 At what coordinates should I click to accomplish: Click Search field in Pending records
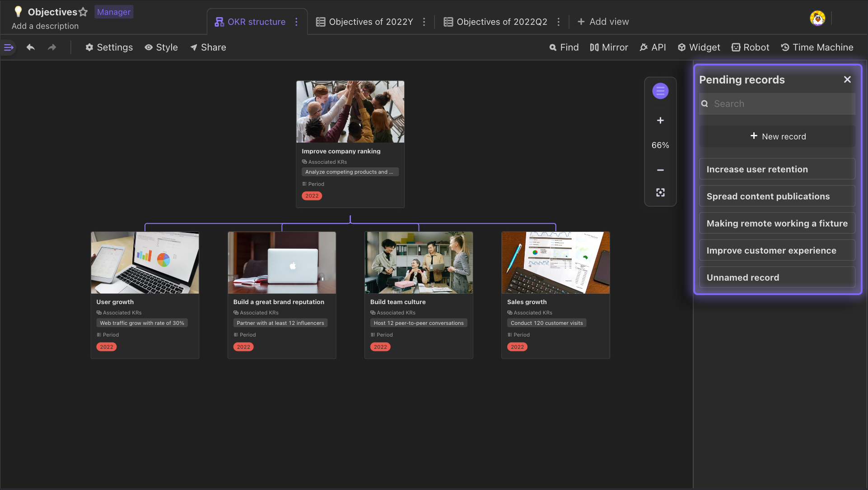click(777, 104)
